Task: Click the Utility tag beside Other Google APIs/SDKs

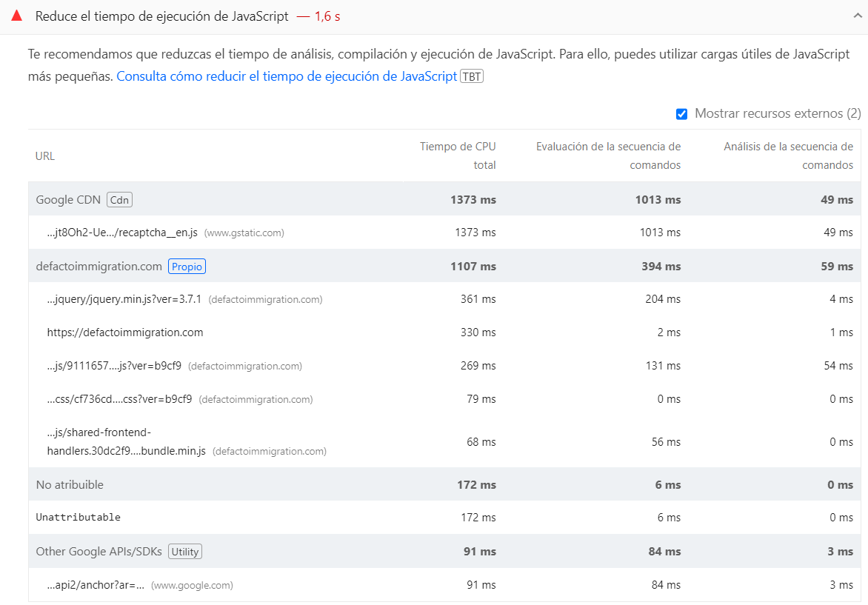Action: pos(185,551)
